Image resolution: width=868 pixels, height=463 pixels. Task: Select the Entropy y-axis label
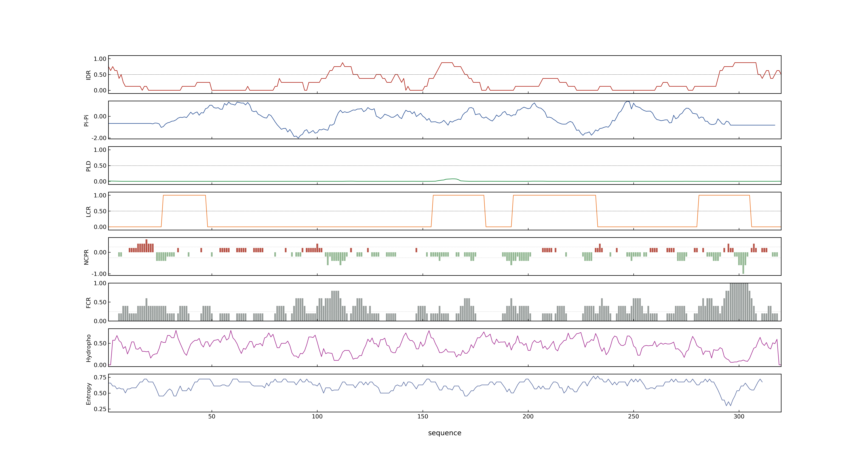coord(88,394)
